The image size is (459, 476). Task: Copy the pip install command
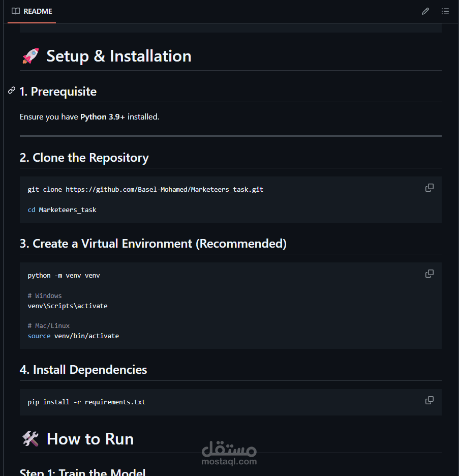pyautogui.click(x=430, y=400)
